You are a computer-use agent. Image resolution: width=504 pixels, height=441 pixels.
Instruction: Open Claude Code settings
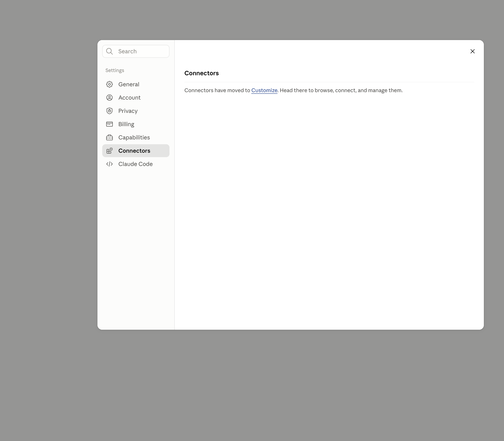pyautogui.click(x=136, y=164)
